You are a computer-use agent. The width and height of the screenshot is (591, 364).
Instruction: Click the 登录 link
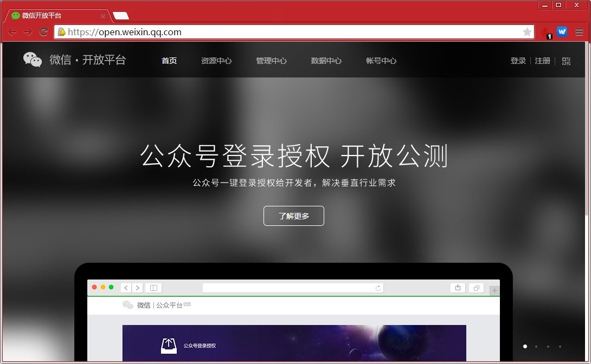[x=518, y=61]
